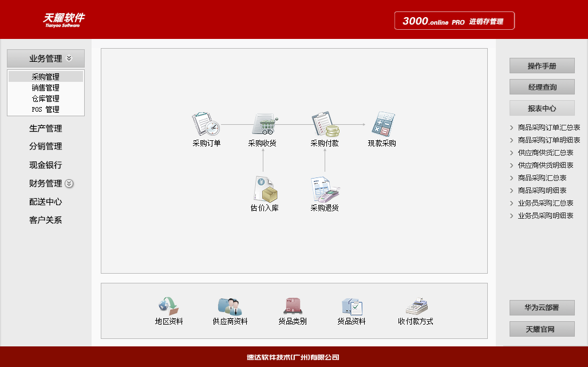Click the 收付款方式 label text

point(416,321)
